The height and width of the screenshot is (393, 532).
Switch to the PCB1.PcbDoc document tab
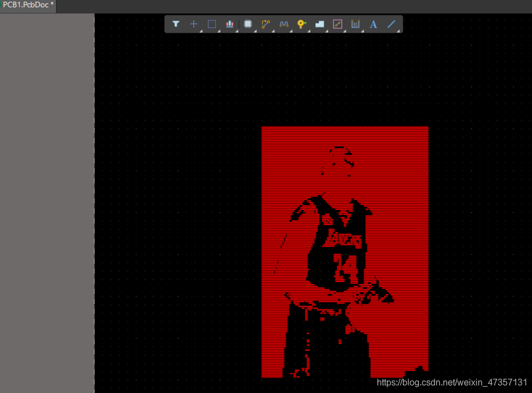[x=28, y=5]
